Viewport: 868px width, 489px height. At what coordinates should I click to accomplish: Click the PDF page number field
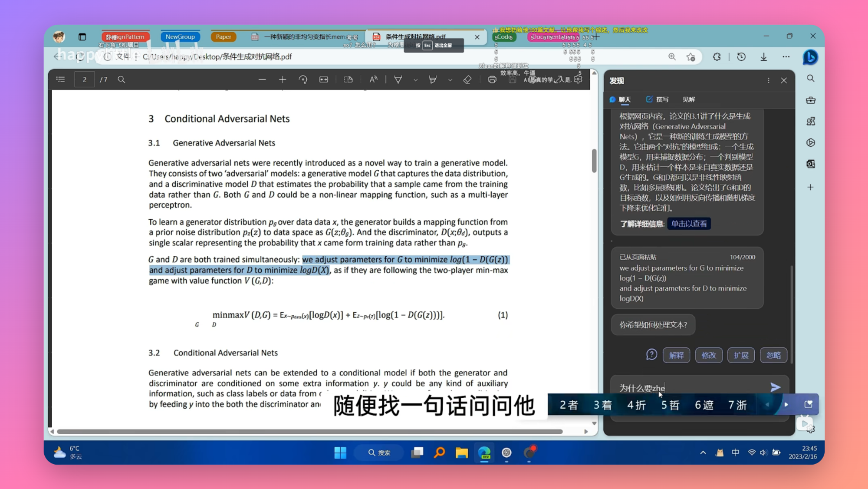(85, 79)
